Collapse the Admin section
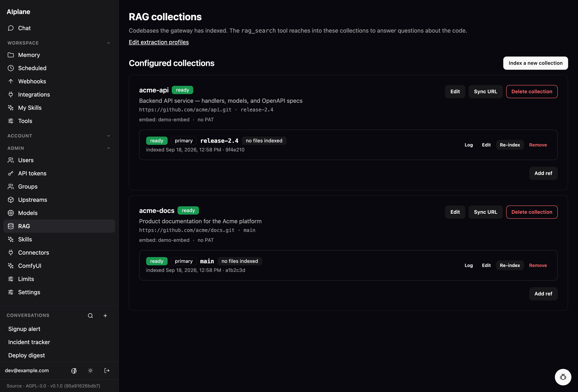578x392 pixels. [59, 148]
